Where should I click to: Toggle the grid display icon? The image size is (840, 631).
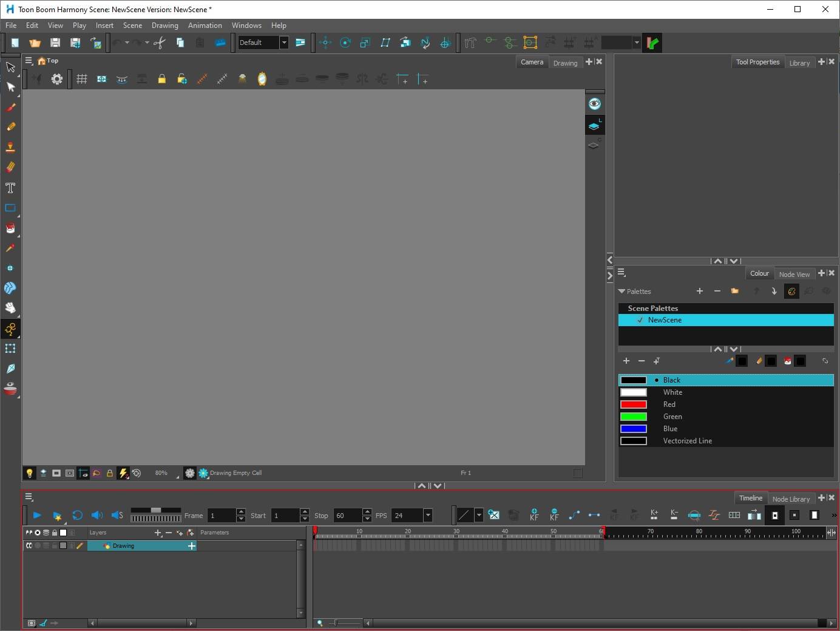(x=82, y=79)
